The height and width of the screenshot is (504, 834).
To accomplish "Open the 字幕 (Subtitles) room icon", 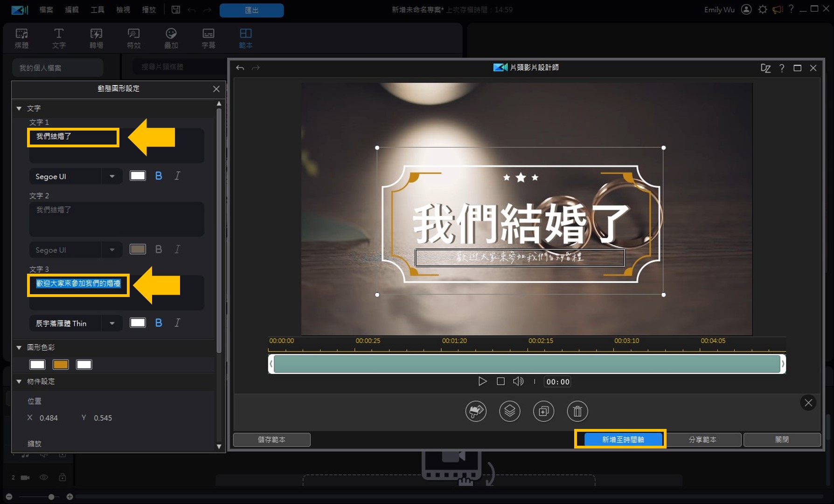I will tap(208, 37).
